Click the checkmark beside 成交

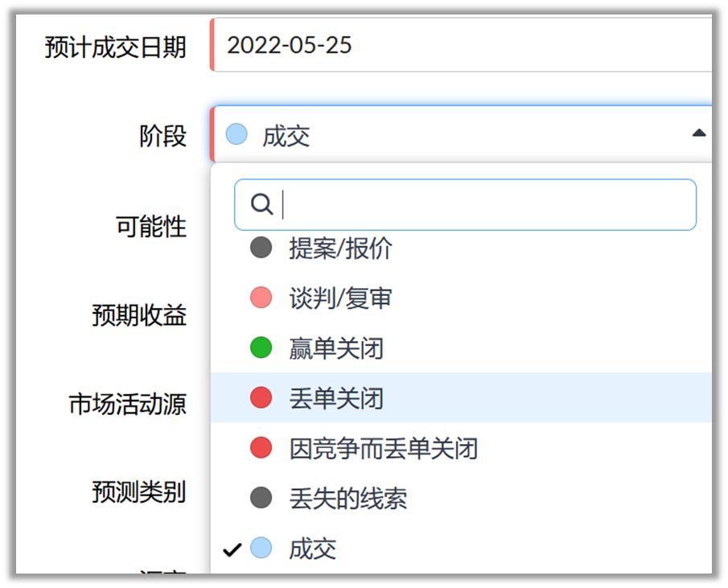(232, 549)
